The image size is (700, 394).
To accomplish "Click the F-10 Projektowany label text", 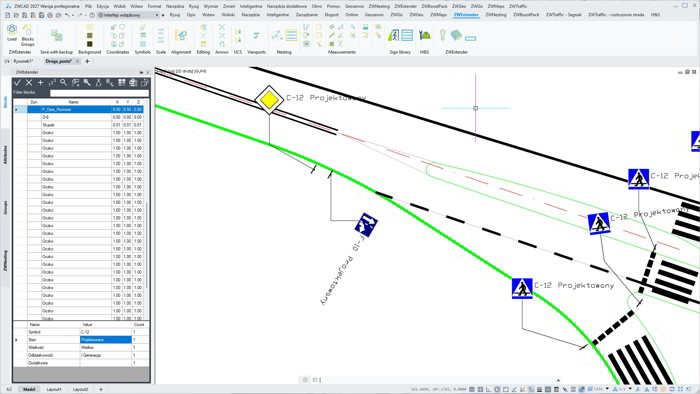I will pyautogui.click(x=342, y=271).
